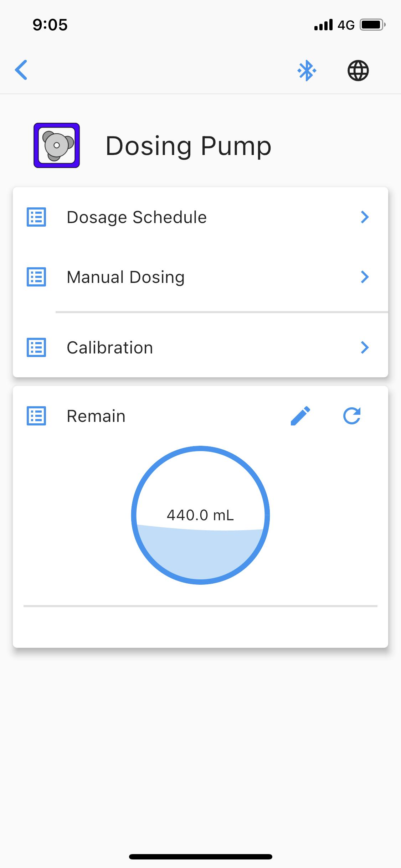Image resolution: width=401 pixels, height=868 pixels.
Task: Tap the list icon beside Calibration
Action: click(36, 347)
